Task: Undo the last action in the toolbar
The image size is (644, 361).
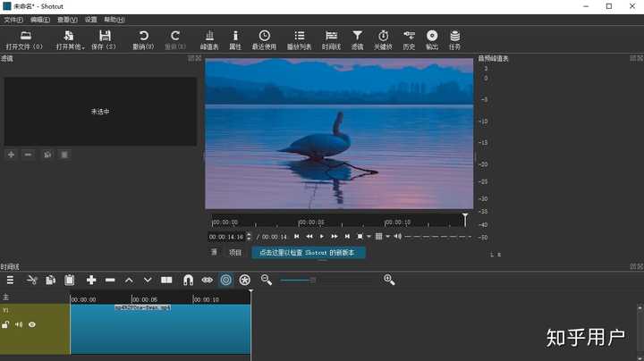Action: click(x=143, y=40)
